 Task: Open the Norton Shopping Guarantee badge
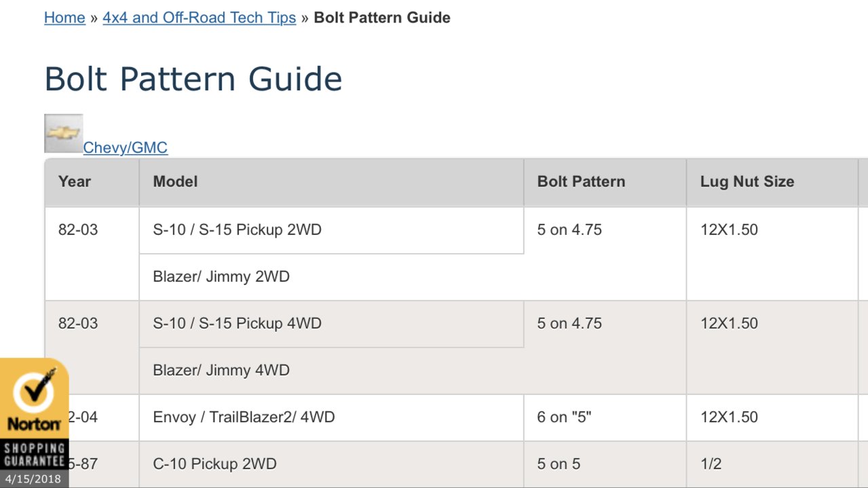pyautogui.click(x=34, y=423)
